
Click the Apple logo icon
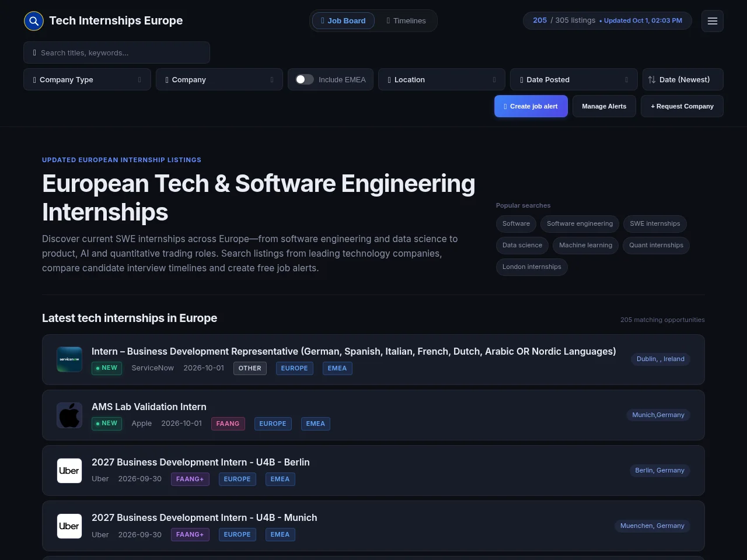(x=69, y=415)
